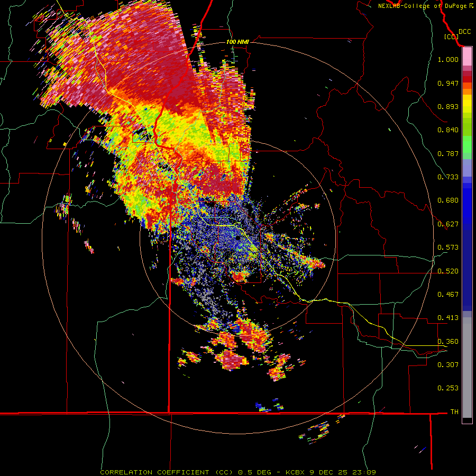This screenshot has width=476, height=476.
Task: Click the 0.893 scale value
Action: pyautogui.click(x=448, y=106)
